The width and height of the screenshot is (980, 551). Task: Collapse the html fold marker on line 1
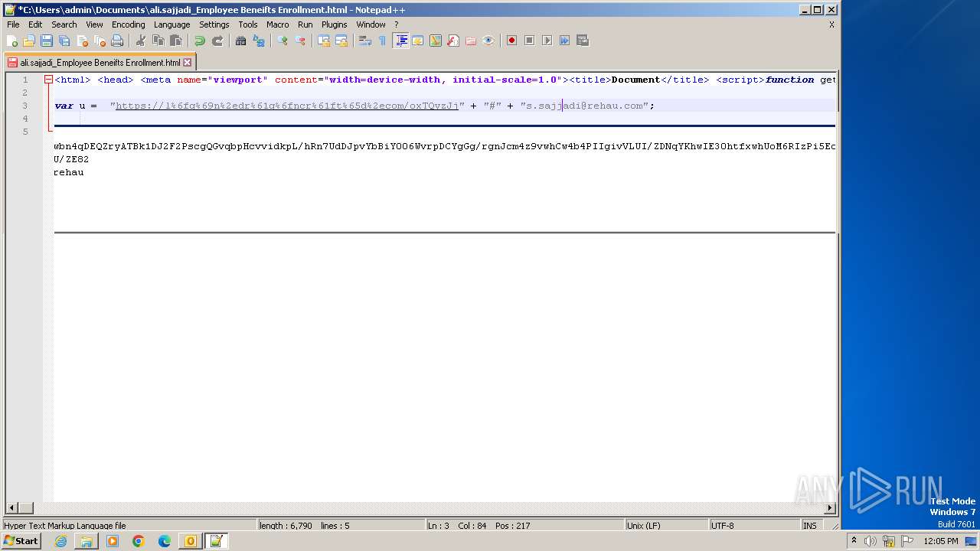48,80
